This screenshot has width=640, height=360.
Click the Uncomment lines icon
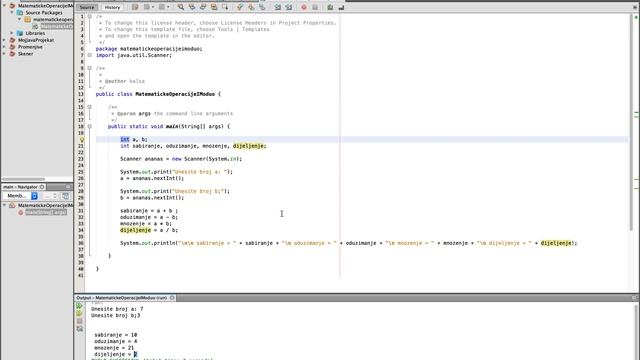pyautogui.click(x=341, y=7)
